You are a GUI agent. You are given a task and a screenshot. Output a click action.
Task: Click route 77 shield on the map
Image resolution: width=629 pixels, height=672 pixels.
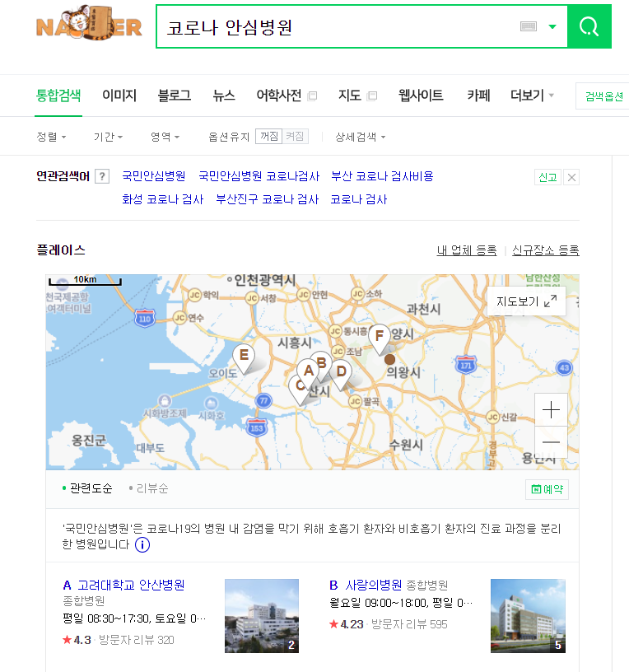coord(263,401)
